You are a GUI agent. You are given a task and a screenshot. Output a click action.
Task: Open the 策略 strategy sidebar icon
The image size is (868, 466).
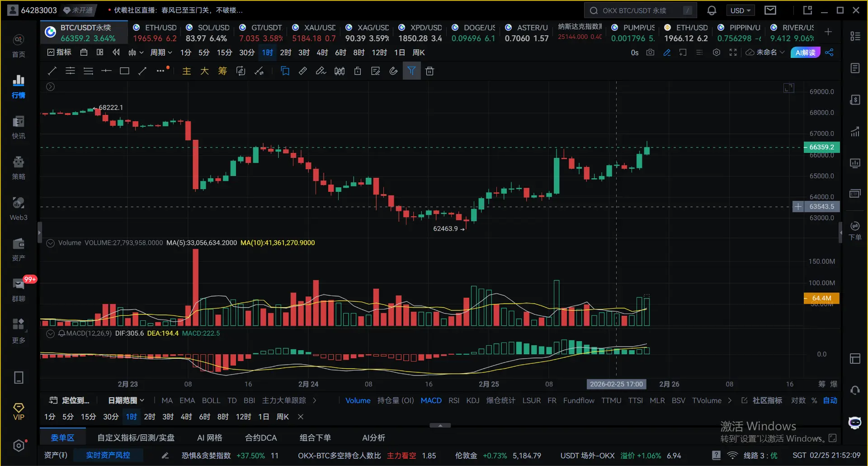(x=19, y=168)
